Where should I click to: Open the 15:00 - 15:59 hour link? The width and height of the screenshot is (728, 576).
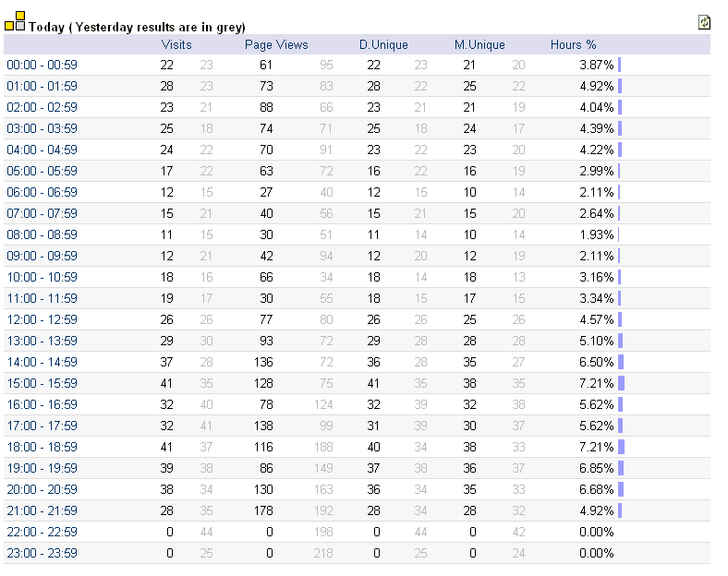pos(42,383)
